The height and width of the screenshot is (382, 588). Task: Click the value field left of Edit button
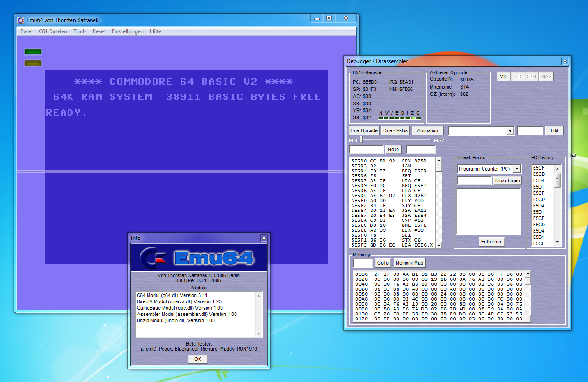tap(530, 131)
